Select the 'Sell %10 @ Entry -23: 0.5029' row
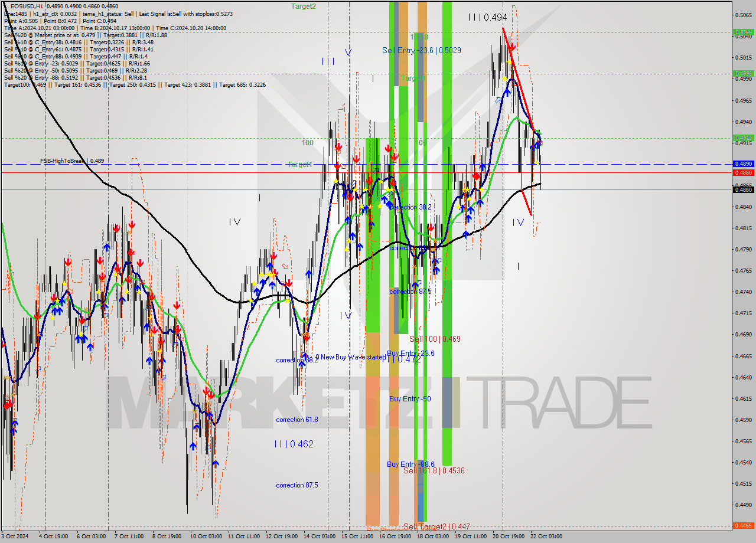 [77, 63]
